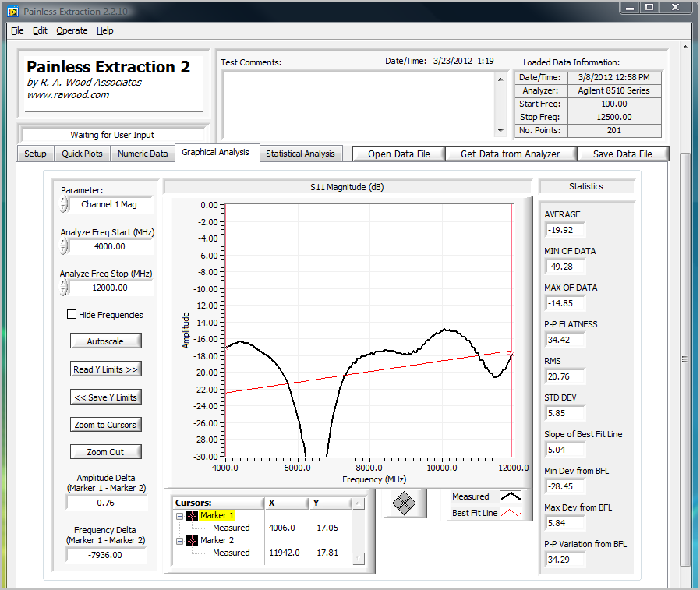The image size is (700, 590).
Task: Click Marker 1 X value 4006.0
Action: click(x=281, y=528)
